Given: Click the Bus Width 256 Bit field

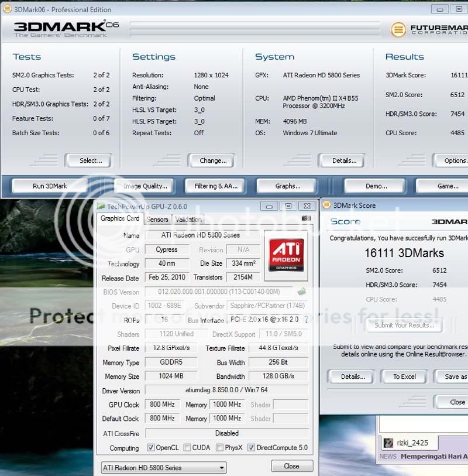Looking at the screenshot, I should click(278, 362).
